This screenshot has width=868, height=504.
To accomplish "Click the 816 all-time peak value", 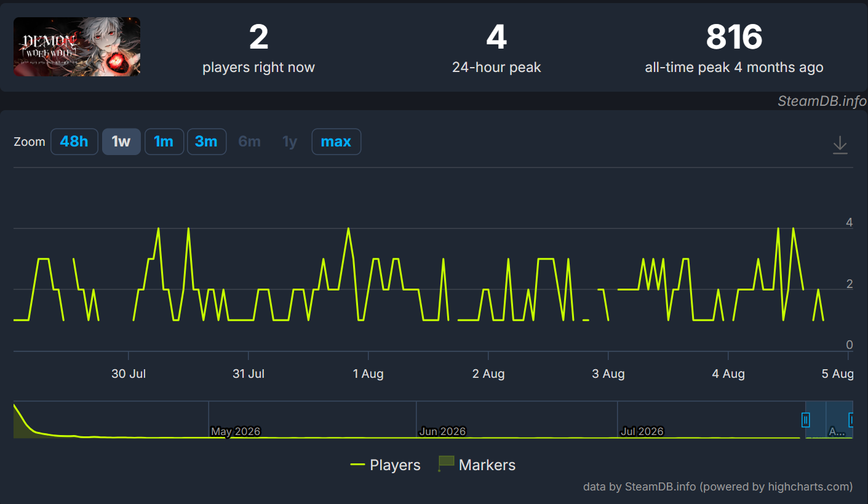I will coord(734,37).
